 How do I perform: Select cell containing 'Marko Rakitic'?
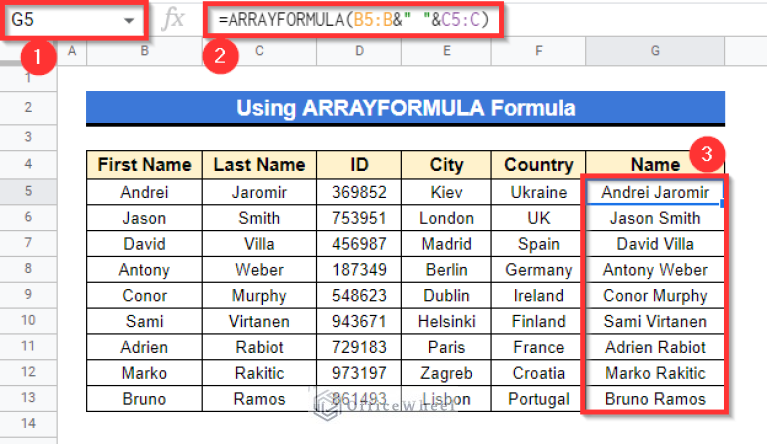click(655, 374)
